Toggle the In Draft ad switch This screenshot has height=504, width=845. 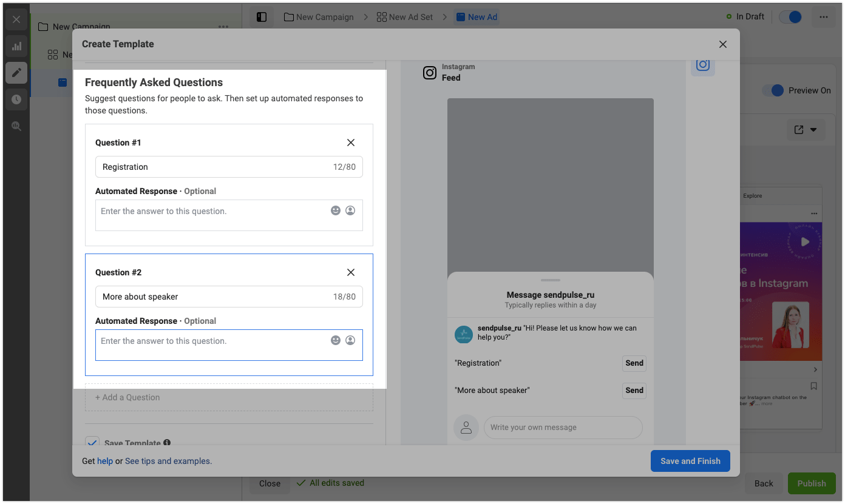coord(790,17)
